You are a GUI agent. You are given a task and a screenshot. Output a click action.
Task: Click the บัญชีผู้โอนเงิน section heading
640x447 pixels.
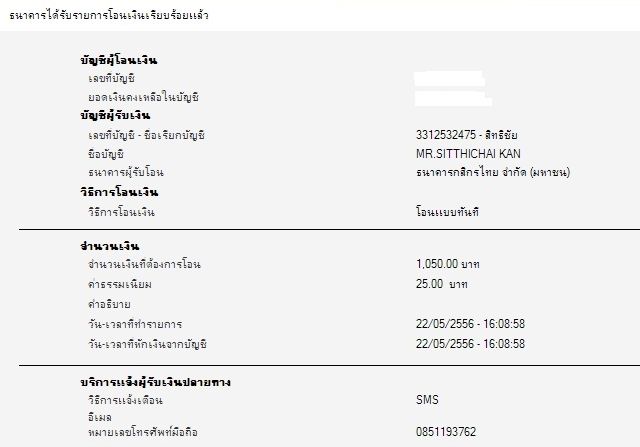pyautogui.click(x=119, y=60)
